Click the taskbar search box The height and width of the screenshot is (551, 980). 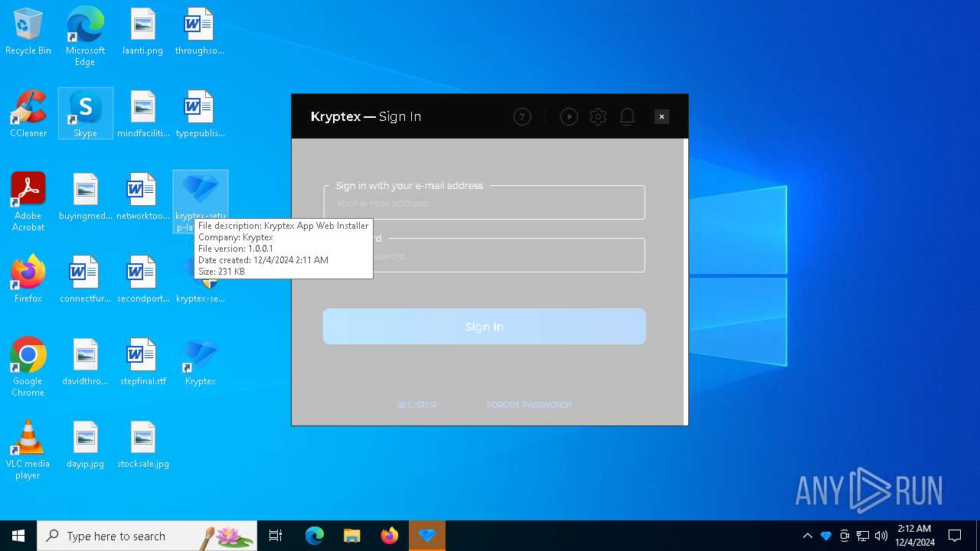tap(147, 536)
